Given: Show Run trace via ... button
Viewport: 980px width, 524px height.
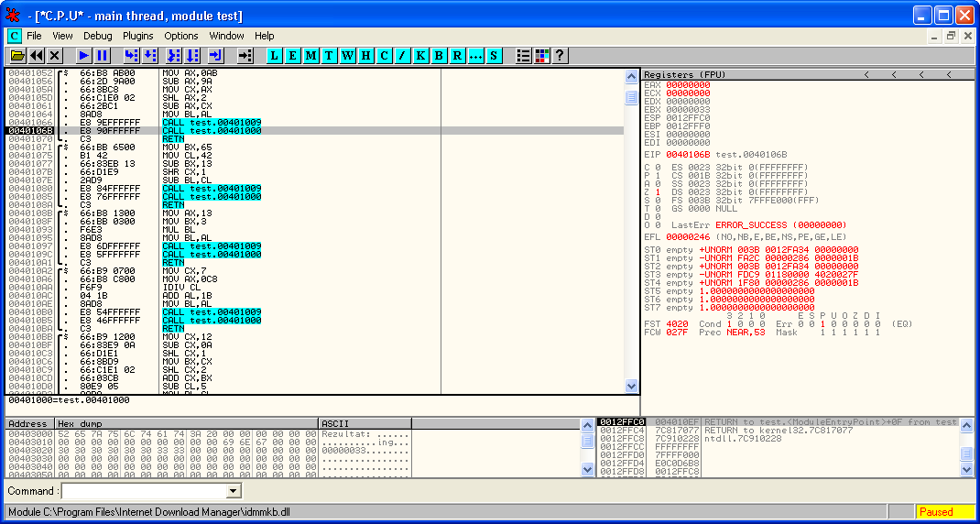Looking at the screenshot, I should coord(476,56).
